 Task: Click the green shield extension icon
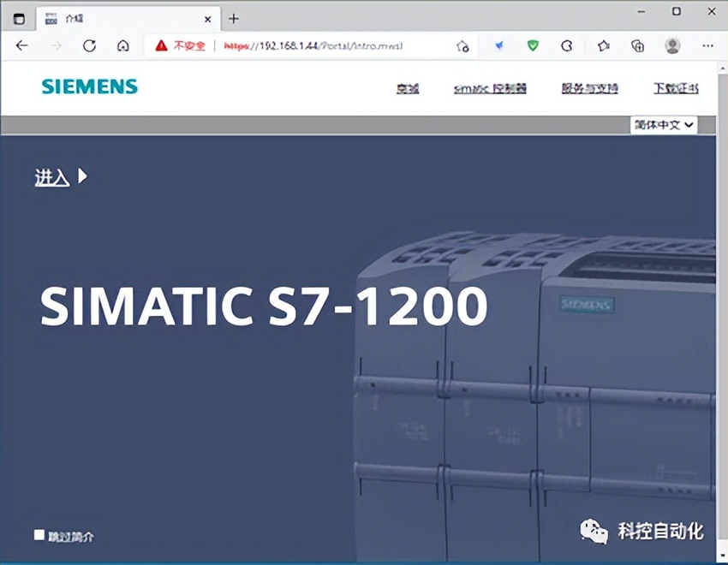click(x=532, y=45)
